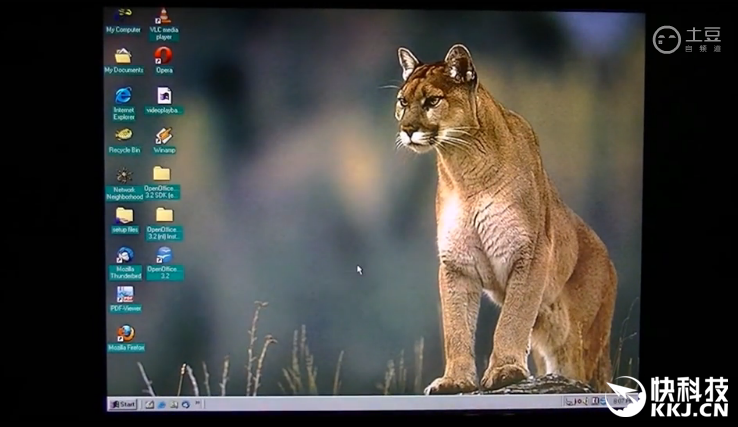The image size is (738, 427).
Task: Open the PDF-Viewer shortcut
Action: pos(125,294)
